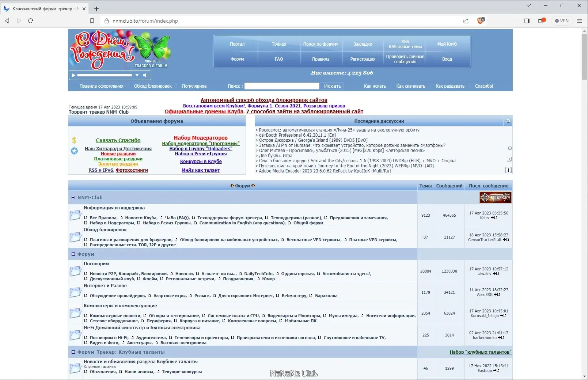Click the page vertical scrollbar thumb

pos(585,57)
